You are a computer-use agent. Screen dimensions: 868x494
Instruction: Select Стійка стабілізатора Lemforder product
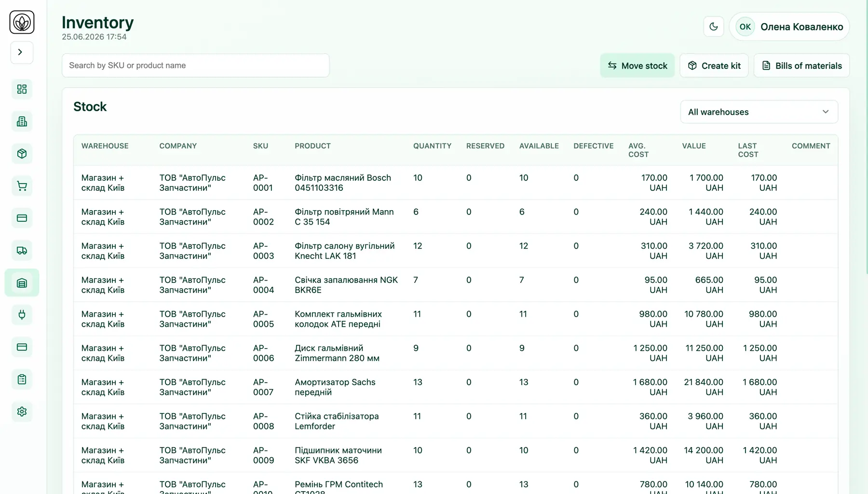337,421
